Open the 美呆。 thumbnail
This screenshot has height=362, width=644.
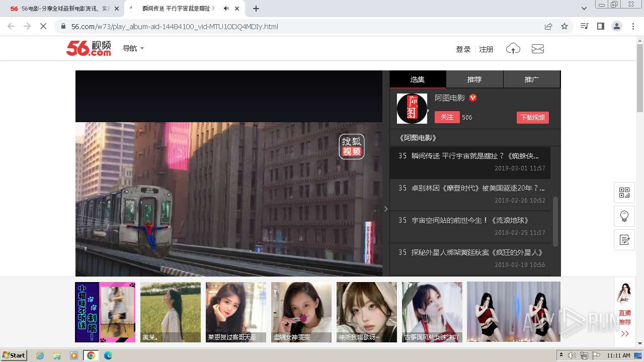[x=171, y=312]
